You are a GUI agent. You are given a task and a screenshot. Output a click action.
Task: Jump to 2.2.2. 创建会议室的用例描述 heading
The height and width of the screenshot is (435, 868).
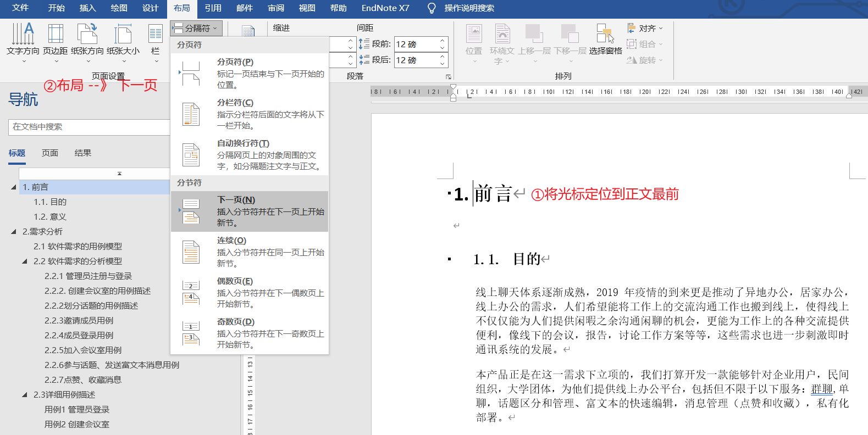(97, 291)
